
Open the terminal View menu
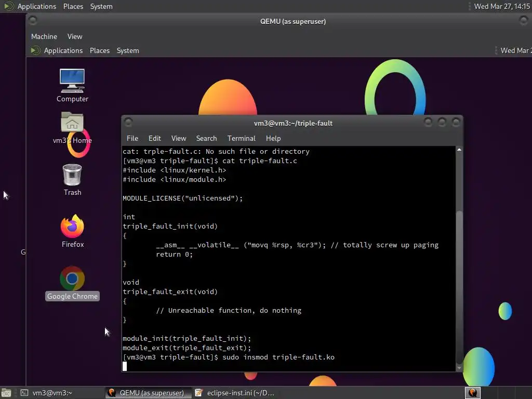coord(179,138)
